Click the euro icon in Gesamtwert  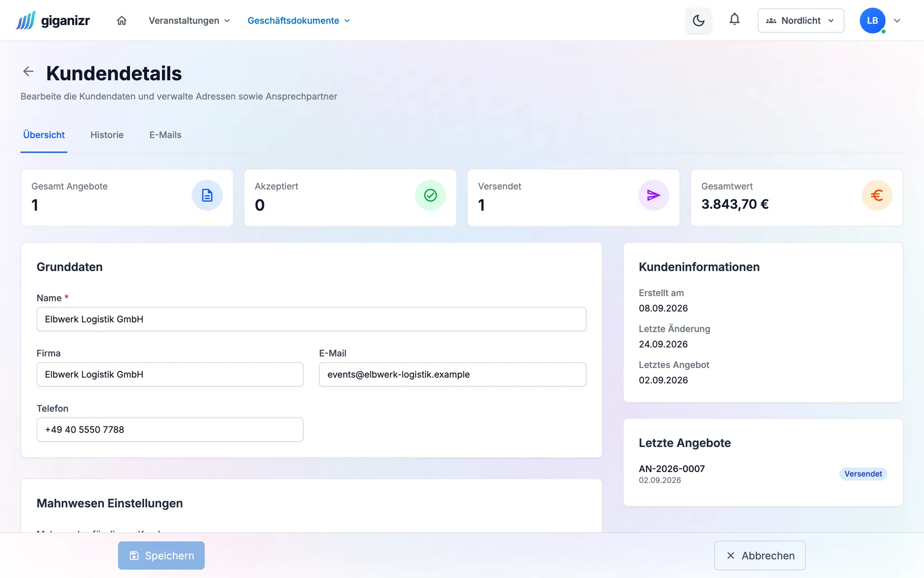click(x=877, y=195)
